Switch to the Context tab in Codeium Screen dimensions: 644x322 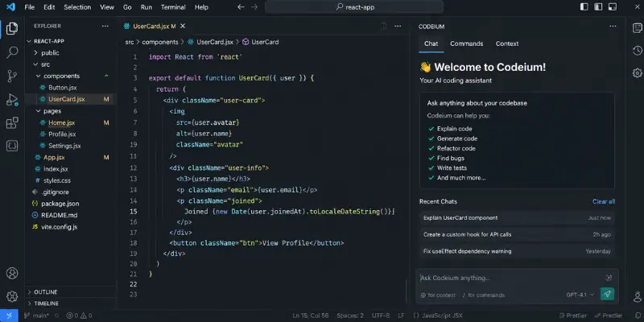tap(507, 43)
